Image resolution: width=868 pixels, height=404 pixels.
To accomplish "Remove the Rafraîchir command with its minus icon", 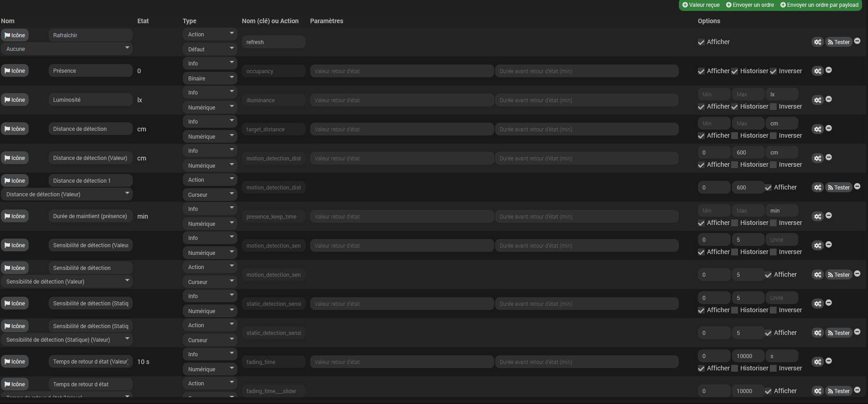I will pos(857,41).
